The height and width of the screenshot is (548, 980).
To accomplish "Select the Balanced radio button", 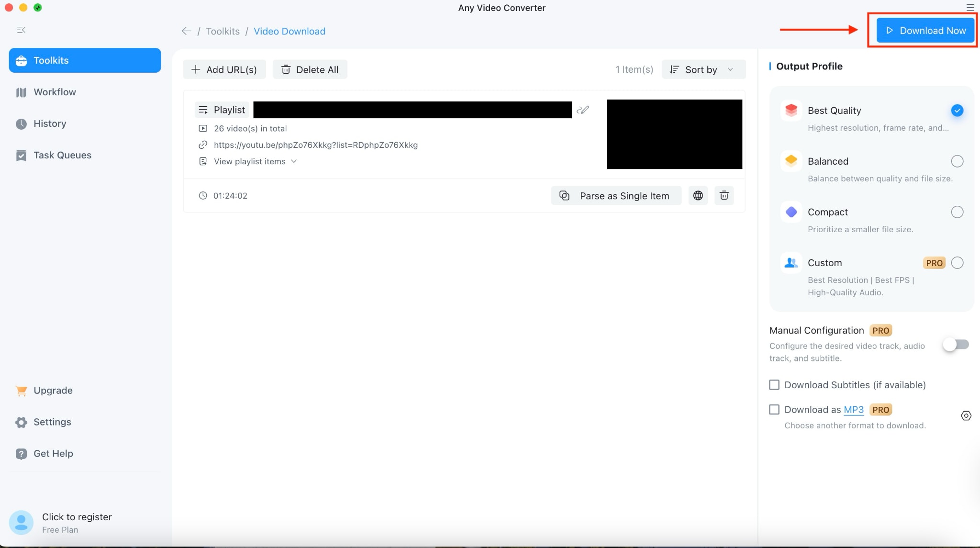I will pyautogui.click(x=957, y=161).
